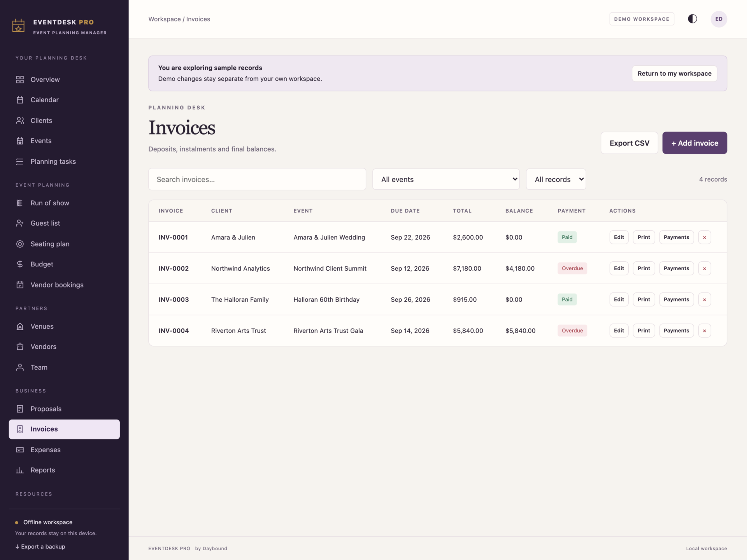Viewport: 747px width, 560px height.
Task: Open the All records filter dropdown
Action: pyautogui.click(x=556, y=179)
